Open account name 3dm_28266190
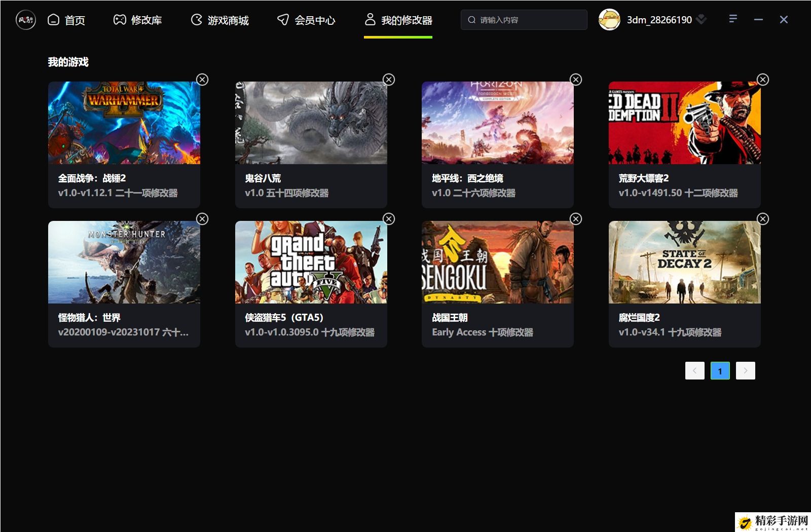This screenshot has height=532, width=811. 659,20
